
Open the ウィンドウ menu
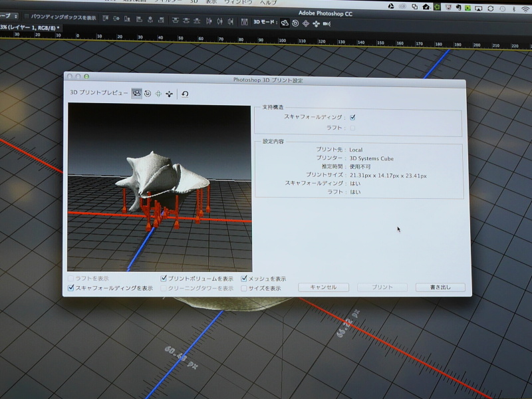[x=239, y=2]
